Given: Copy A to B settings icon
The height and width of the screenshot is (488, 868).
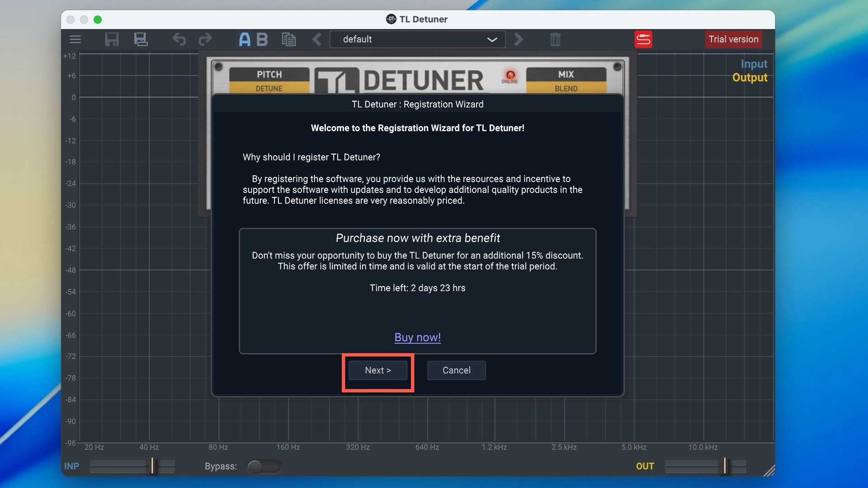Looking at the screenshot, I should pyautogui.click(x=288, y=39).
